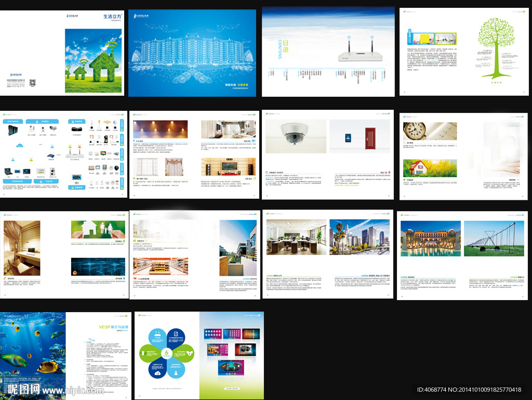Click the blue wireframe building cover page
Screen dimensions: 532x400
click(192, 53)
